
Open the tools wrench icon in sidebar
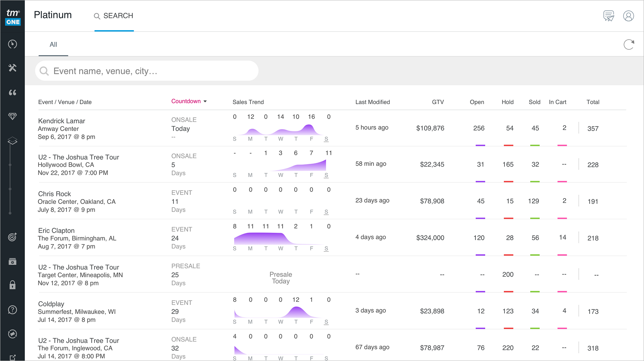pos(12,68)
